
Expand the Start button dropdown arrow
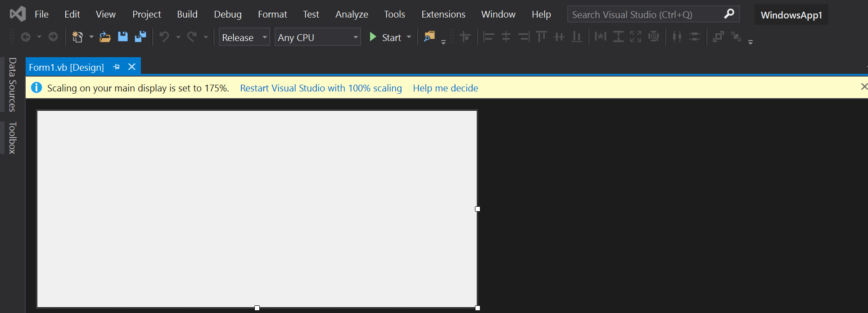409,37
